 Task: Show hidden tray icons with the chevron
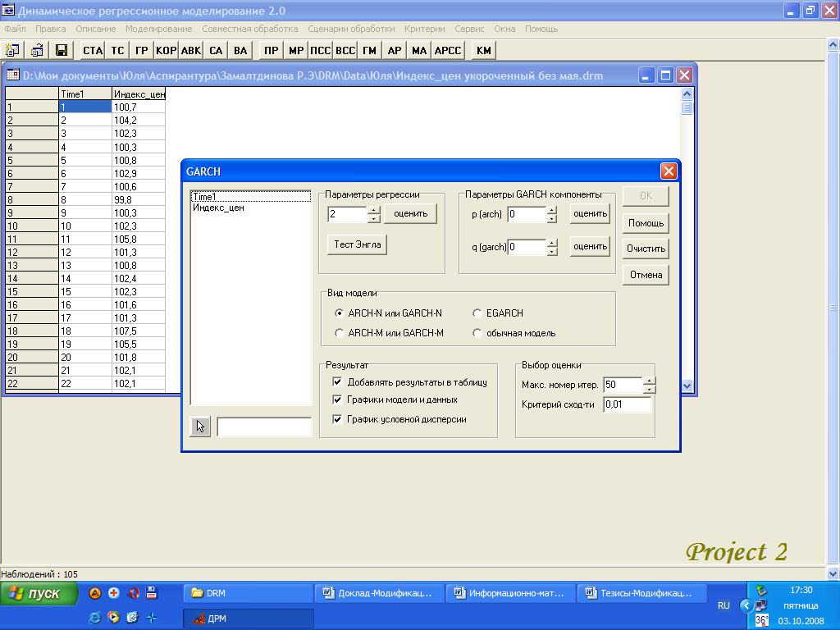tap(746, 606)
